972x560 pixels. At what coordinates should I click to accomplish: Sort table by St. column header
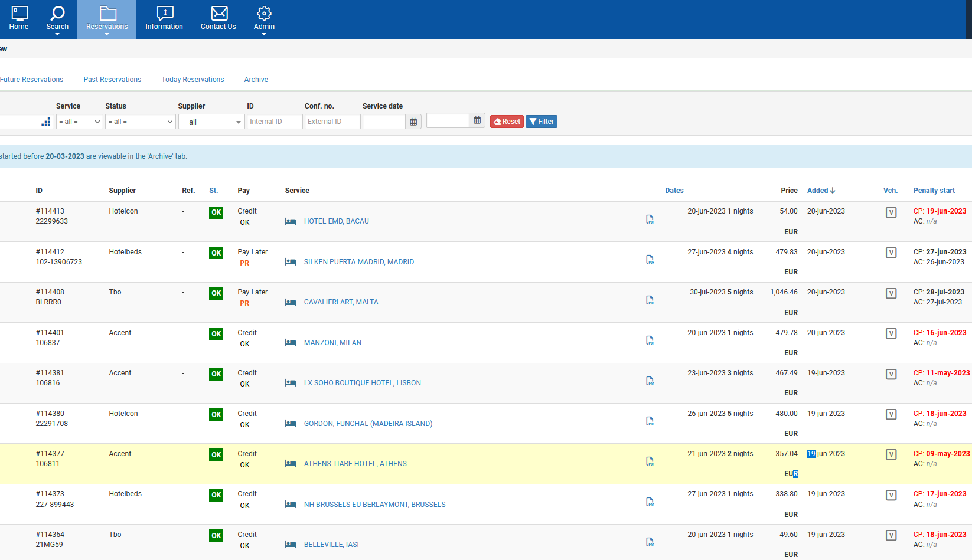pos(214,191)
